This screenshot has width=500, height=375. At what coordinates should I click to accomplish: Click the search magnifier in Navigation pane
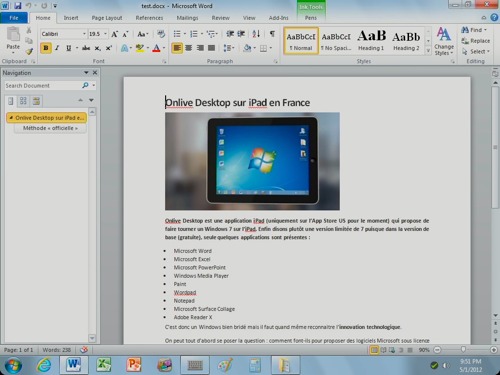(x=85, y=85)
